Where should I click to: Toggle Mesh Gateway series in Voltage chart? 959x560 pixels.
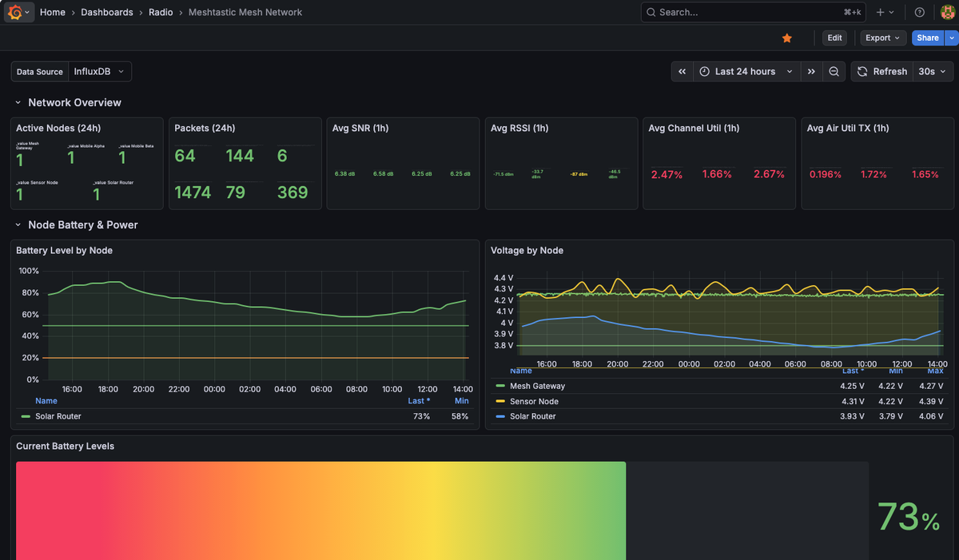[x=540, y=386]
